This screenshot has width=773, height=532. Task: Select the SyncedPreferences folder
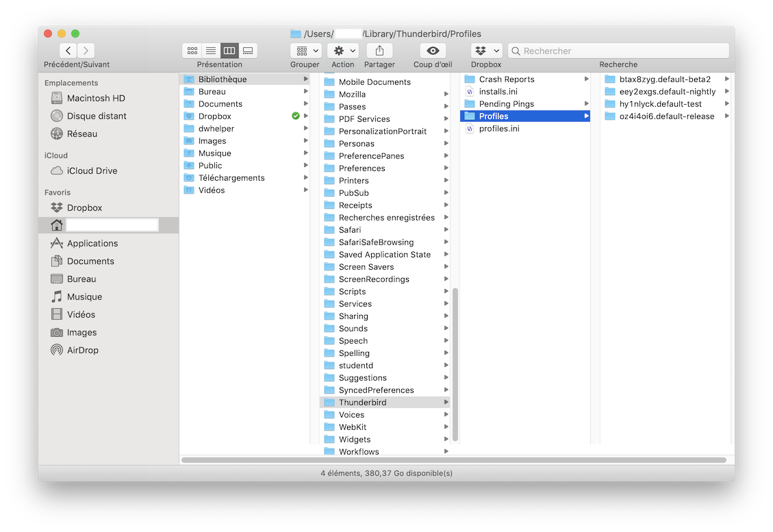(x=385, y=390)
